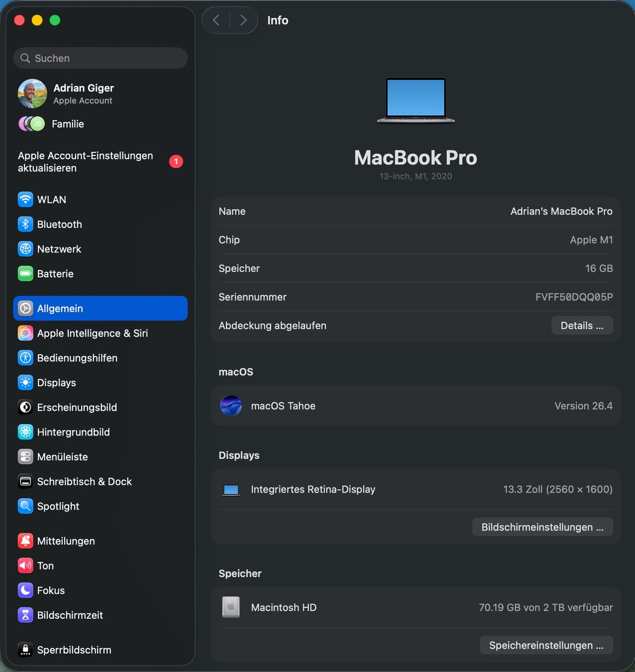635x672 pixels.
Task: Click the Version 26.4 text
Action: (583, 406)
